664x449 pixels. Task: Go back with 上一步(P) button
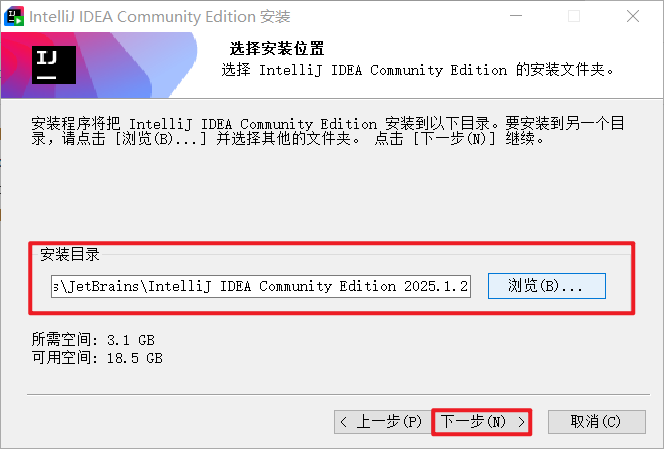pyautogui.click(x=380, y=422)
